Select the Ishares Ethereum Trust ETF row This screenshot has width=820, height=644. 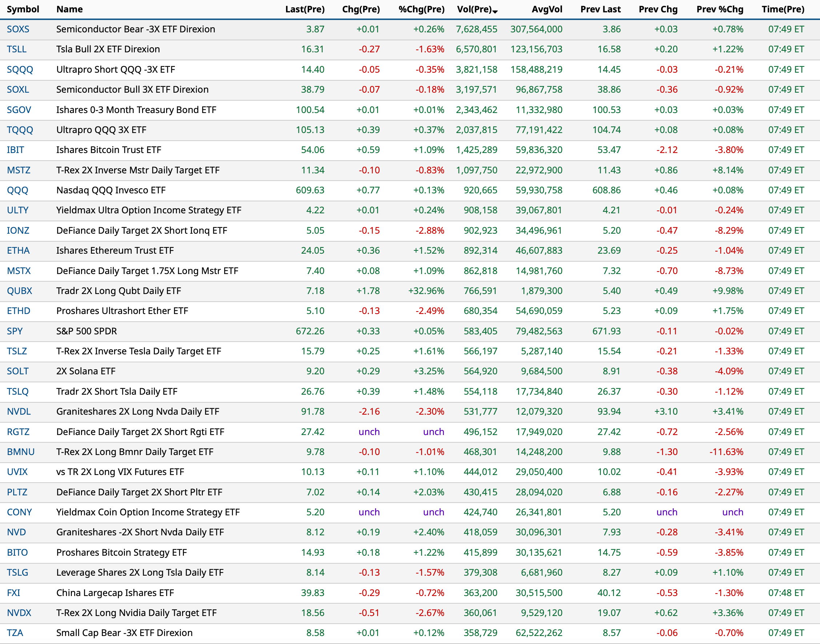click(x=115, y=251)
